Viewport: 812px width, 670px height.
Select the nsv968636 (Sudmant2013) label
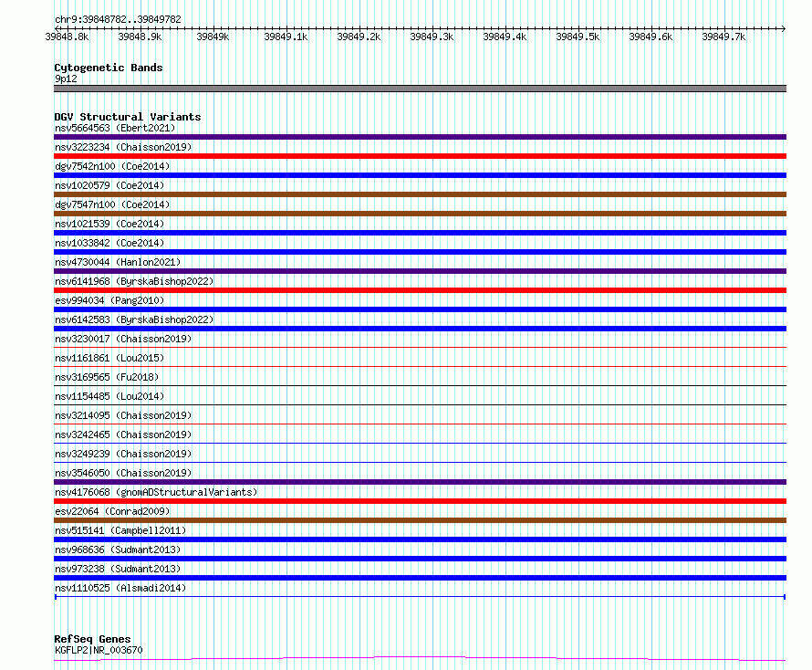coord(118,550)
